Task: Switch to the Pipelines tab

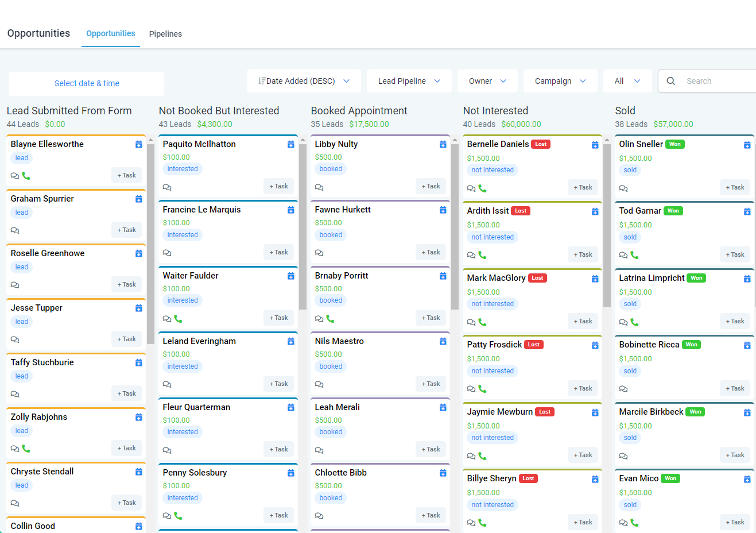Action: pyautogui.click(x=165, y=34)
